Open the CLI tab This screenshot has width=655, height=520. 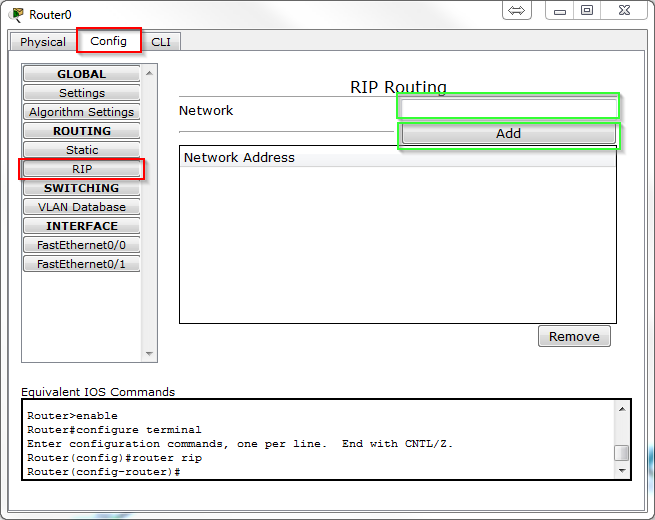point(161,42)
